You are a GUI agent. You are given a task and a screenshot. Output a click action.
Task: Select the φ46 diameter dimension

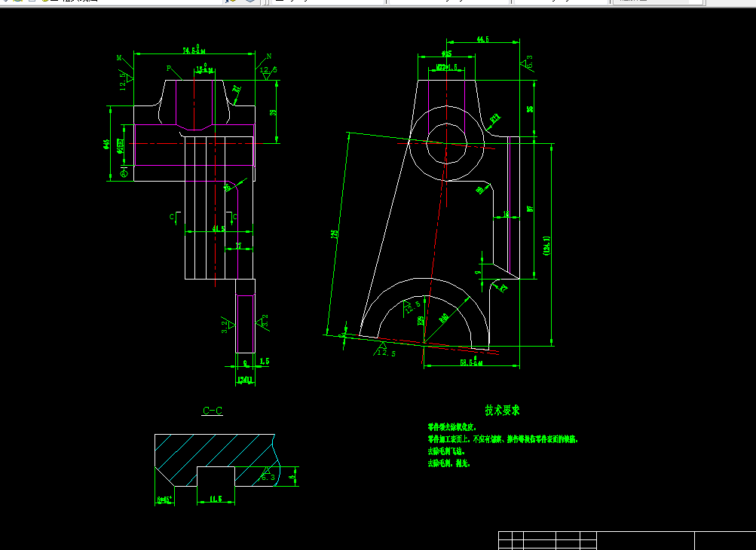(x=106, y=144)
